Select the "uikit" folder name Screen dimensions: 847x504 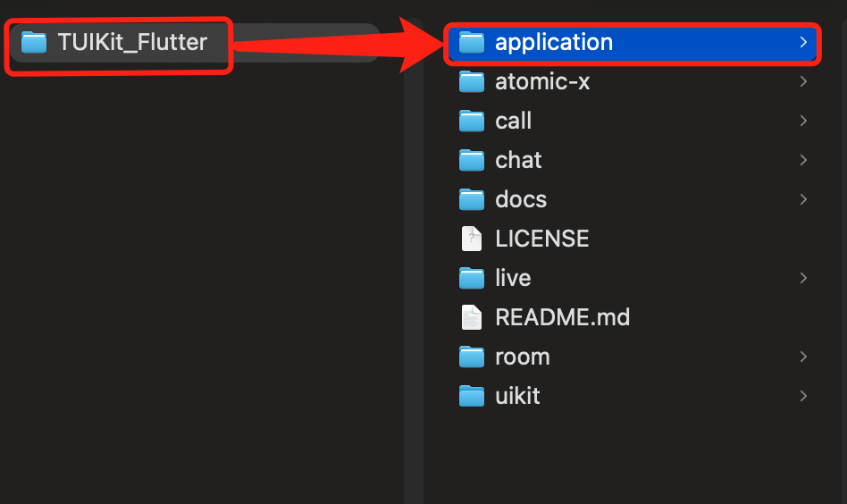517,396
